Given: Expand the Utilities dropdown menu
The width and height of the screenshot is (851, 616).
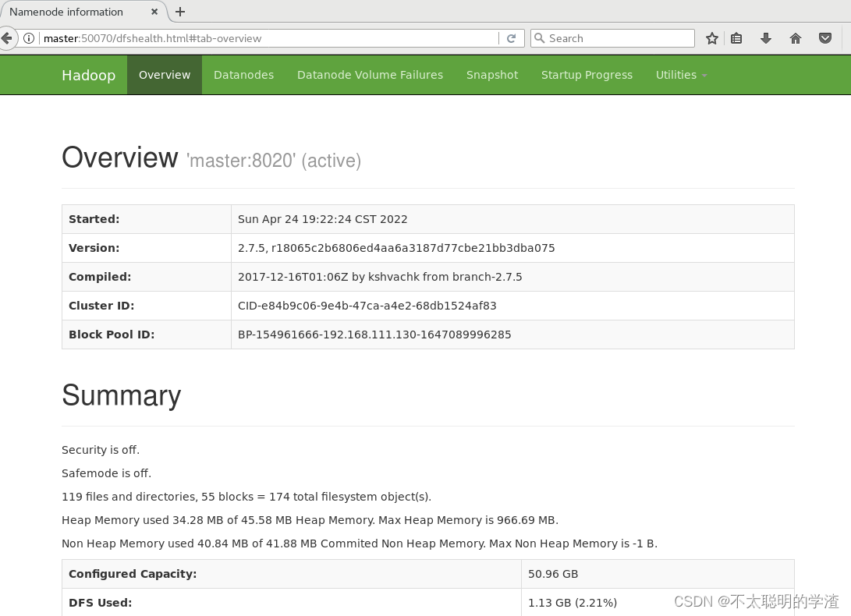Looking at the screenshot, I should [x=681, y=75].
